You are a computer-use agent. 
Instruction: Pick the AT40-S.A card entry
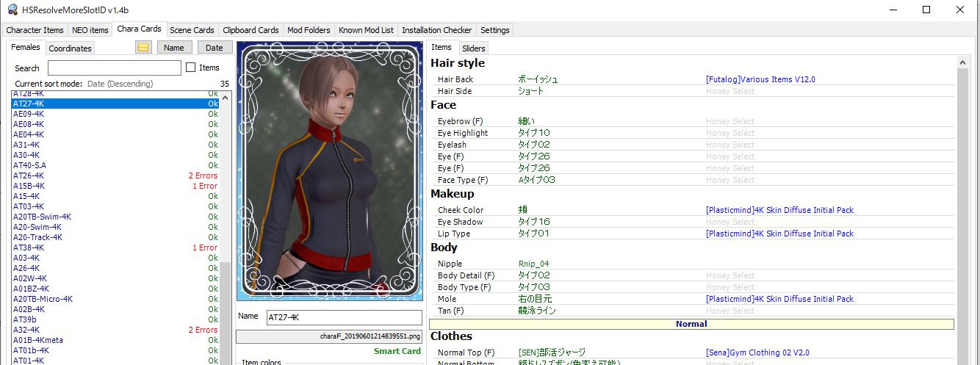pyautogui.click(x=116, y=165)
